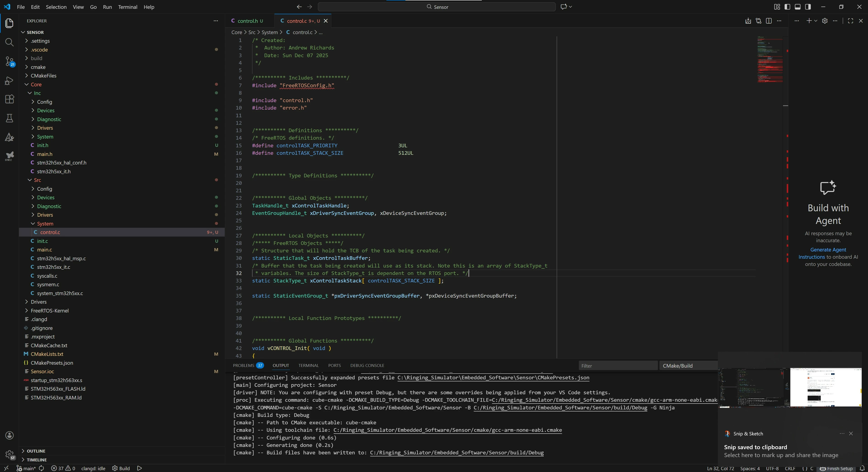This screenshot has width=868, height=472.
Task: Toggle the Primary Side Bar visibility
Action: pyautogui.click(x=788, y=7)
